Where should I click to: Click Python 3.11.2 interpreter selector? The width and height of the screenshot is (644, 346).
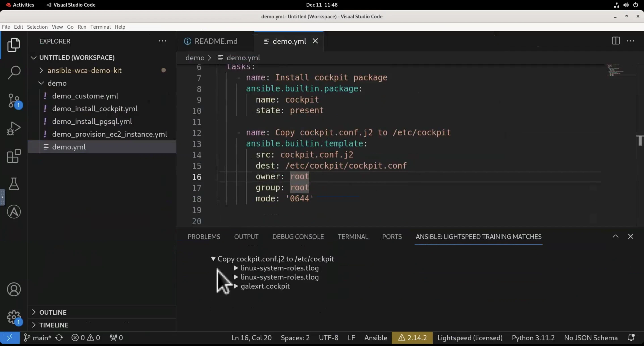533,338
